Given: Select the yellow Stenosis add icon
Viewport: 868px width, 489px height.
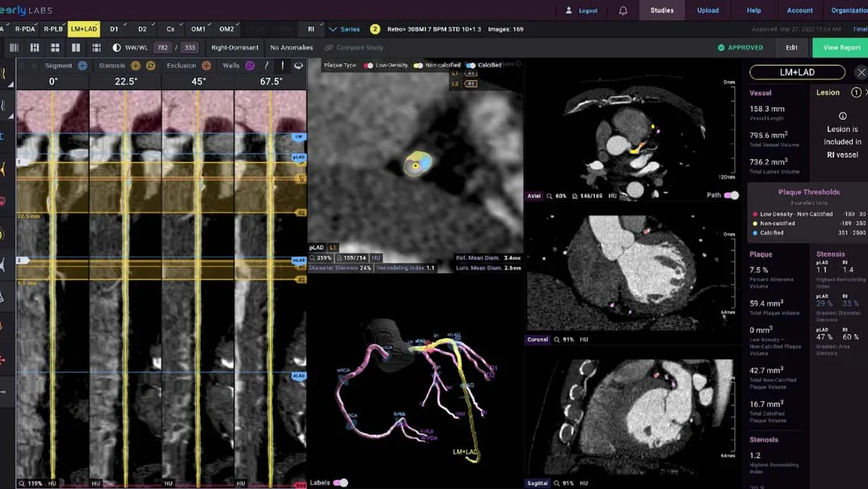Looking at the screenshot, I should tap(135, 65).
